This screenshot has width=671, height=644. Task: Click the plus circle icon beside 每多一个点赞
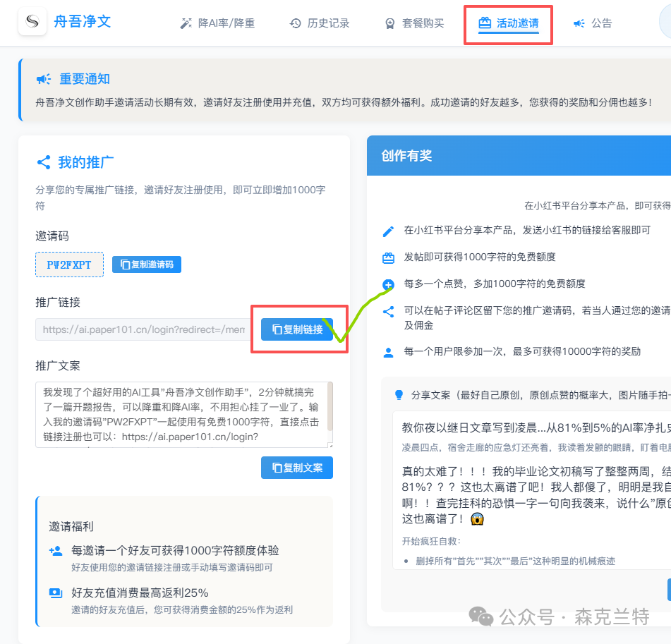pos(388,284)
